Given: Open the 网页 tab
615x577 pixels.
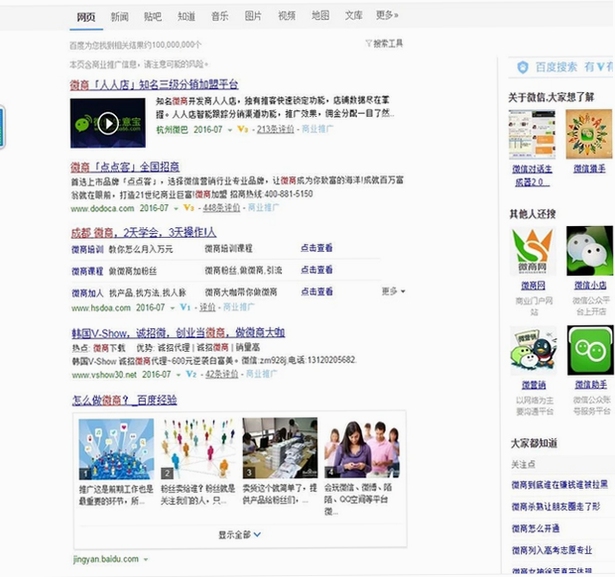Looking at the screenshot, I should [86, 17].
